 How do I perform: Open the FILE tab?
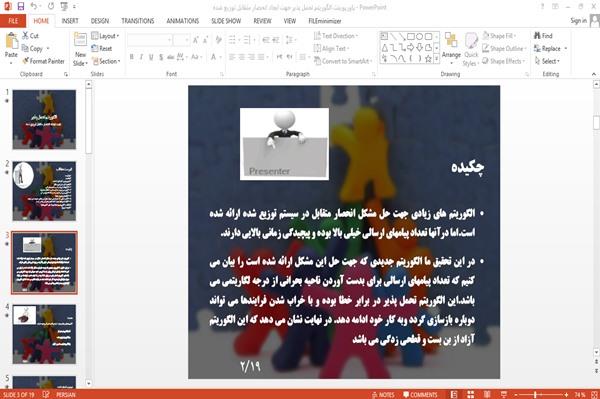point(13,21)
